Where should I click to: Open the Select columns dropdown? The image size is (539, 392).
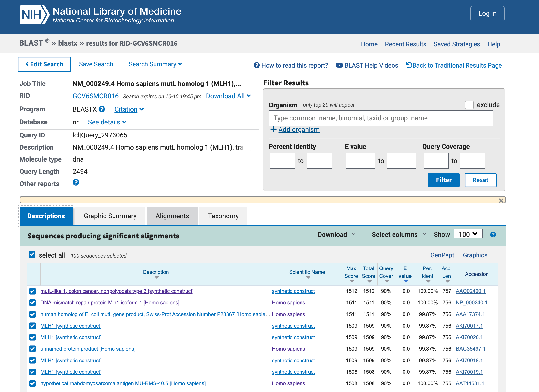coord(399,234)
